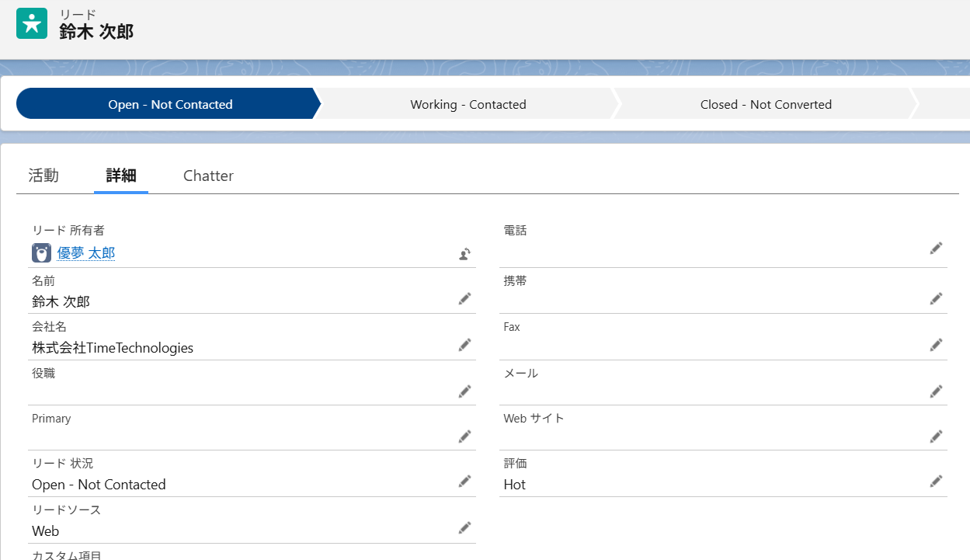Click the リードソース field label
This screenshot has width=970, height=560.
[66, 510]
